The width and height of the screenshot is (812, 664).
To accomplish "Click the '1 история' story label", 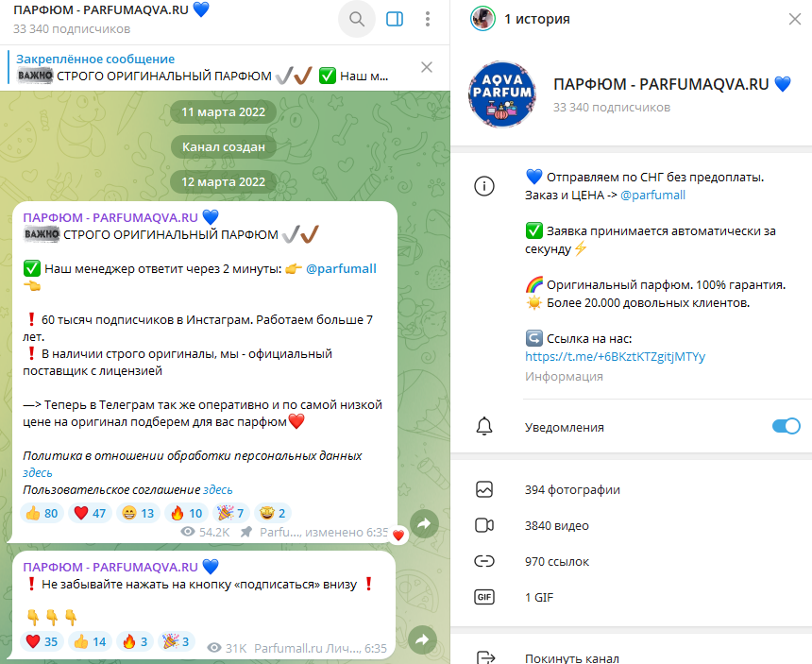I will (537, 19).
